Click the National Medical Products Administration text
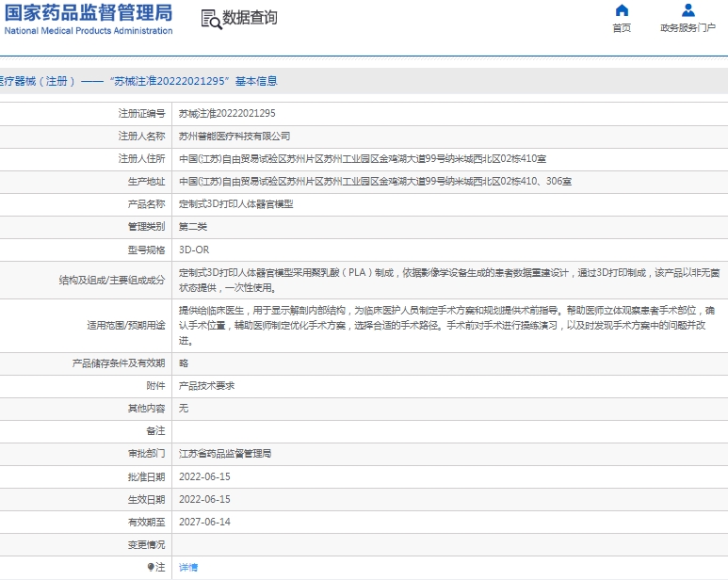728x580 pixels. (89, 31)
